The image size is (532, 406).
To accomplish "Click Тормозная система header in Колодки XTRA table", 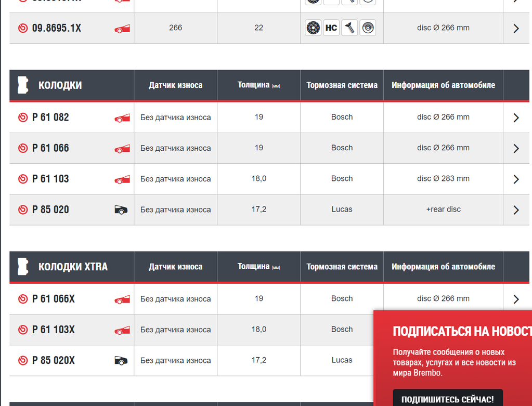I will coord(342,267).
